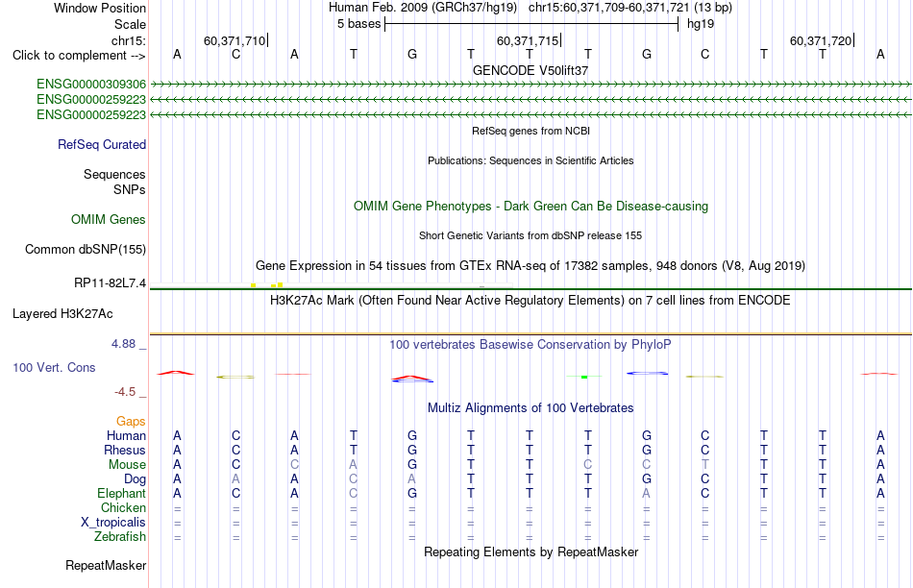Click the PhyloP lower limit value -4.5
The image size is (913, 588).
pyautogui.click(x=125, y=392)
